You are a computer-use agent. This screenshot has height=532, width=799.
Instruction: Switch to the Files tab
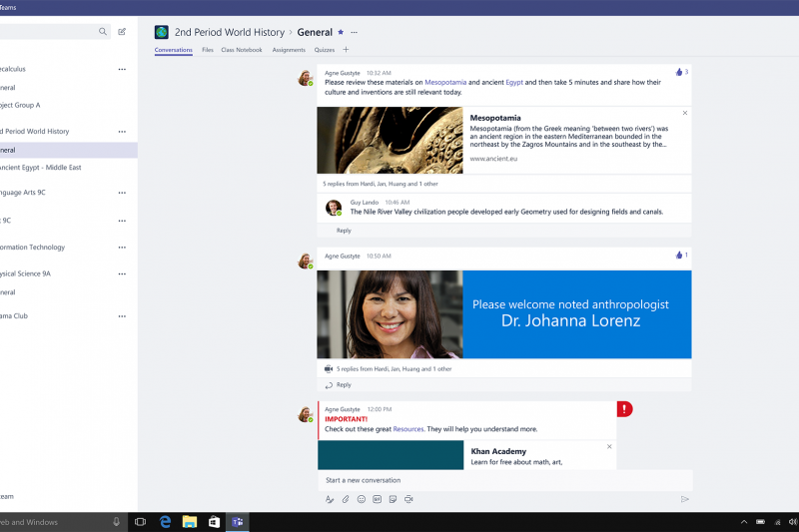(207, 49)
